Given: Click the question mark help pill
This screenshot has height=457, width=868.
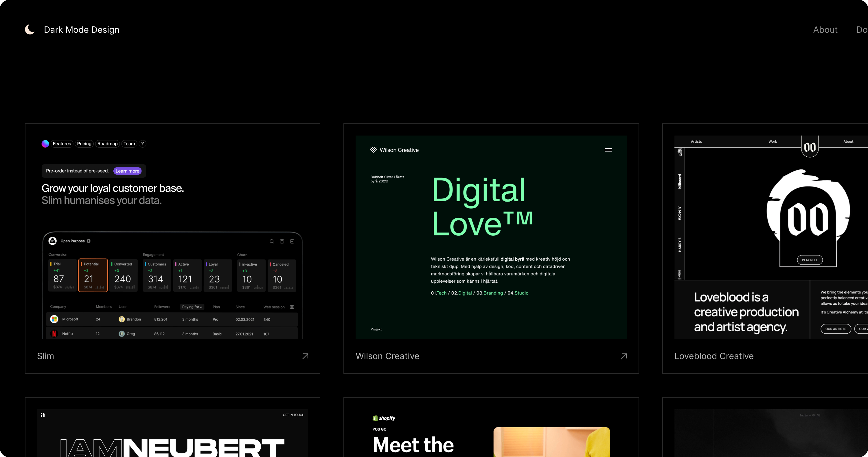Looking at the screenshot, I should pyautogui.click(x=143, y=144).
